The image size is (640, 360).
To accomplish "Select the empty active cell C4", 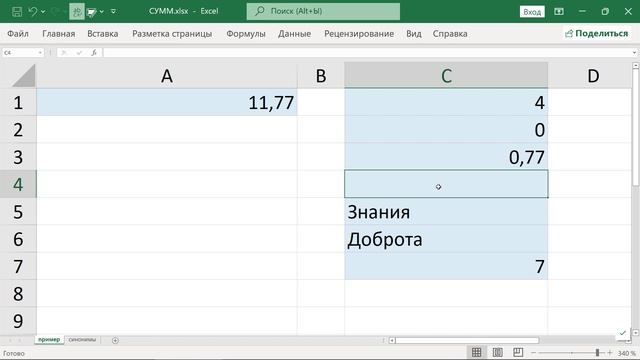I will [x=446, y=184].
